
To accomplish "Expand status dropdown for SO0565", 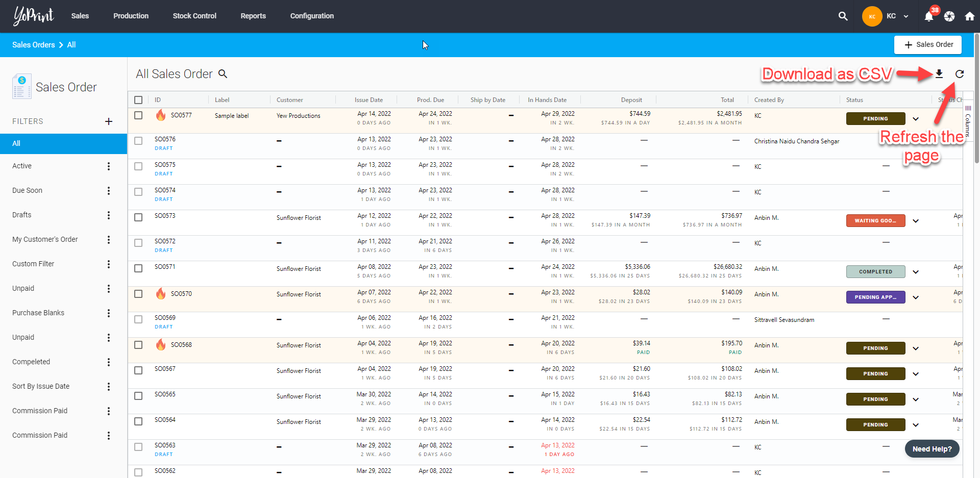I will (x=916, y=399).
